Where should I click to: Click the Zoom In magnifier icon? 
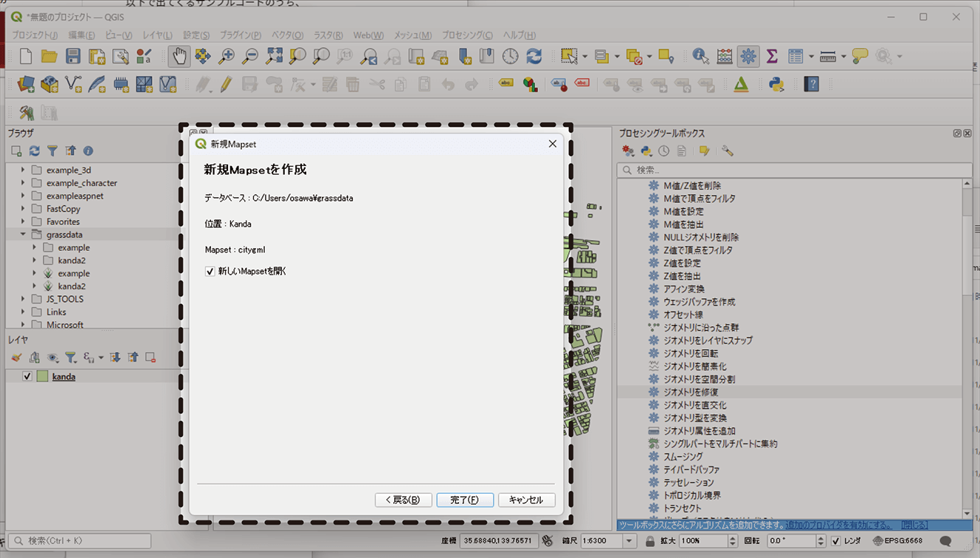227,56
